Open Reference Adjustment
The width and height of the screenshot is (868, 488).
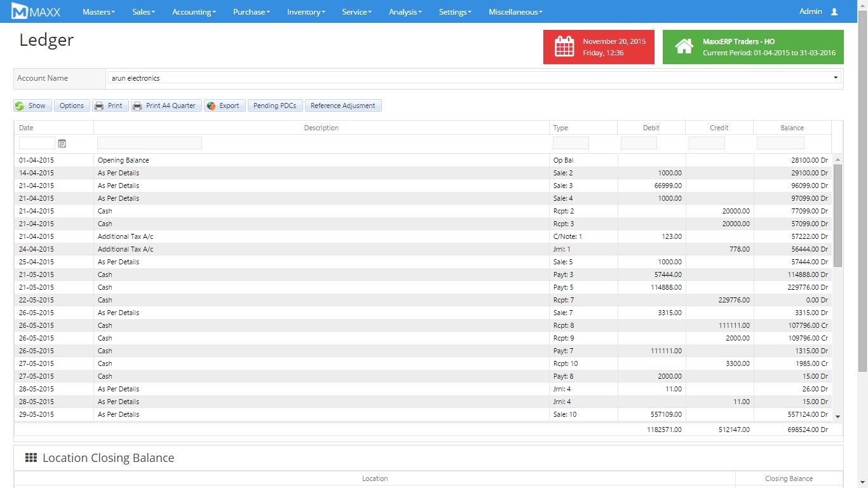(343, 105)
